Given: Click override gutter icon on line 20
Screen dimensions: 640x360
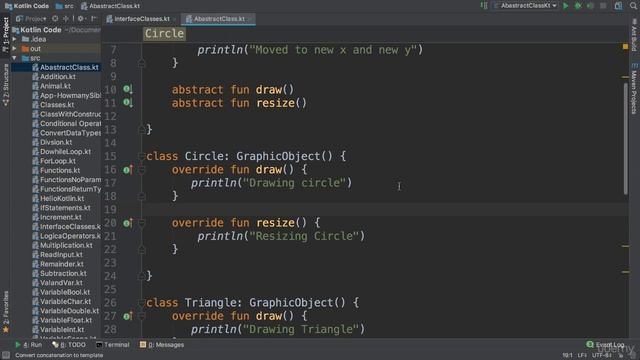Looking at the screenshot, I should [128, 222].
